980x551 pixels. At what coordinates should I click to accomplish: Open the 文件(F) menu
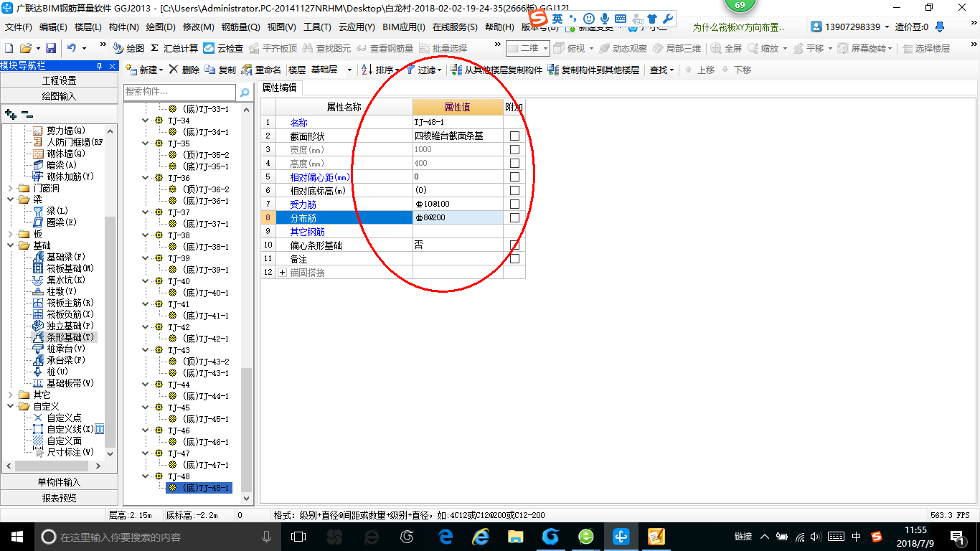click(19, 27)
